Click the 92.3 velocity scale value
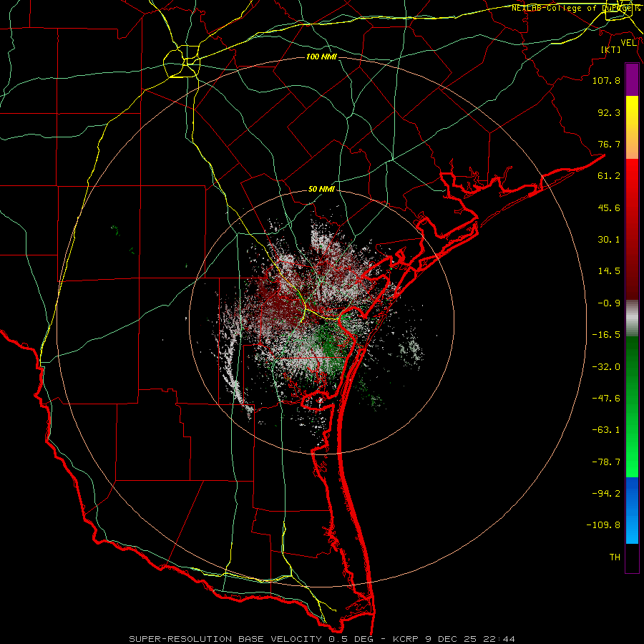This screenshot has height=644, width=644. point(609,112)
